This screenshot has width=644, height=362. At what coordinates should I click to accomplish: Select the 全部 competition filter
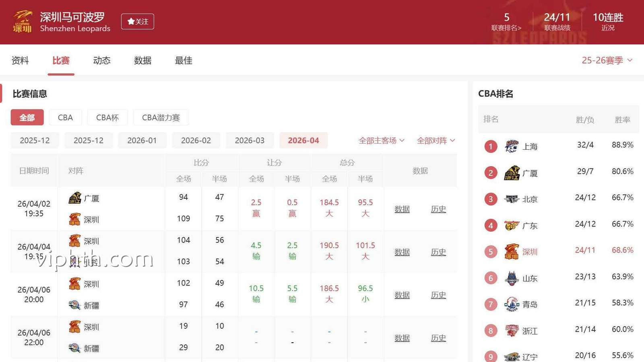[27, 117]
